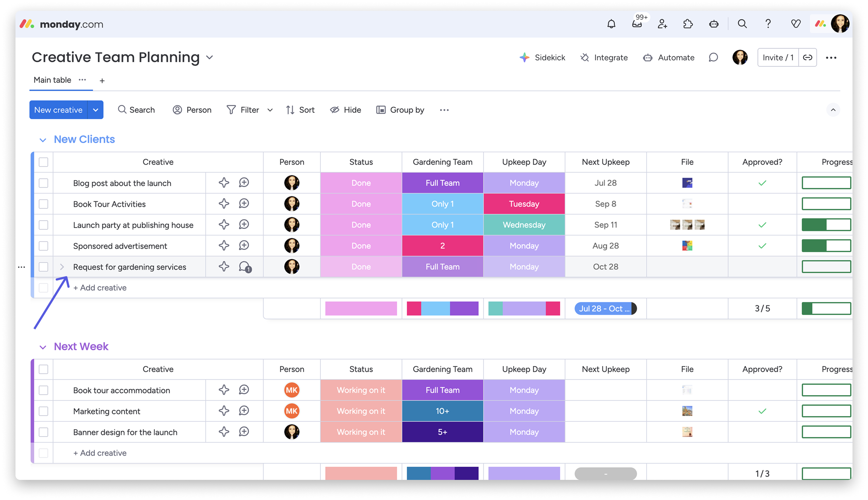
Task: Click the search magnifier in top bar
Action: coord(742,24)
